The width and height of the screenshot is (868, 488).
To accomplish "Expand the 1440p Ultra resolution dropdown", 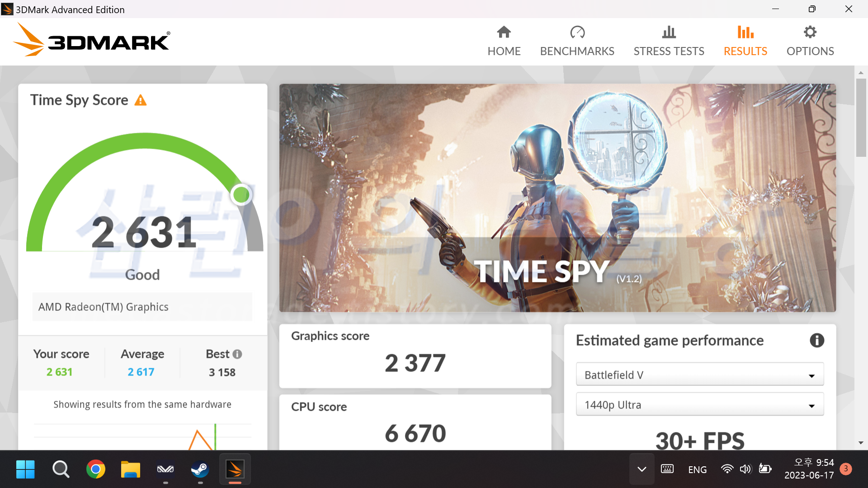I will (699, 404).
